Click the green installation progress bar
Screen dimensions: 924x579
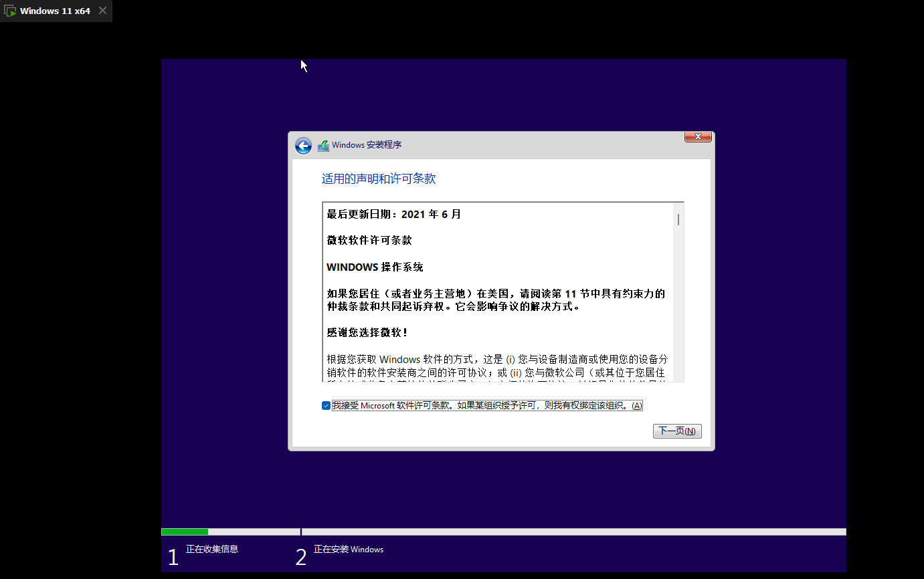click(x=185, y=531)
